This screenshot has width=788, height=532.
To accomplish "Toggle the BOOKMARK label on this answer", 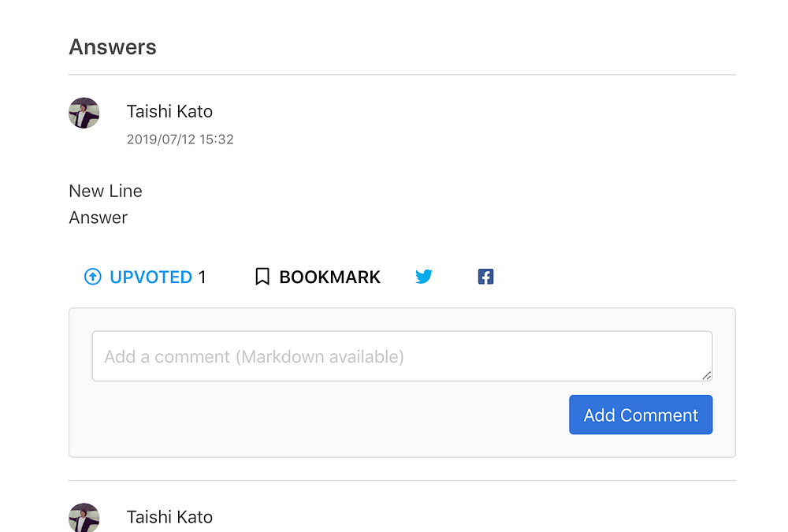I will coord(329,277).
